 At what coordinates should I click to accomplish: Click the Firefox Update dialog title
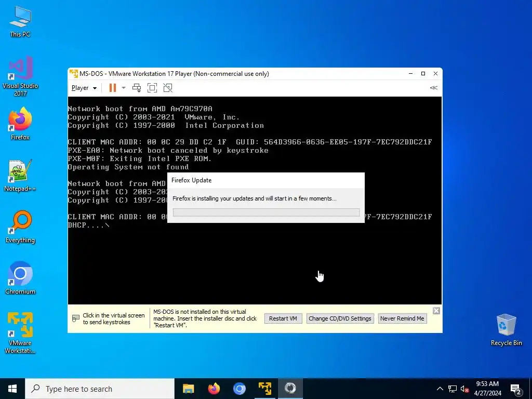pyautogui.click(x=191, y=180)
